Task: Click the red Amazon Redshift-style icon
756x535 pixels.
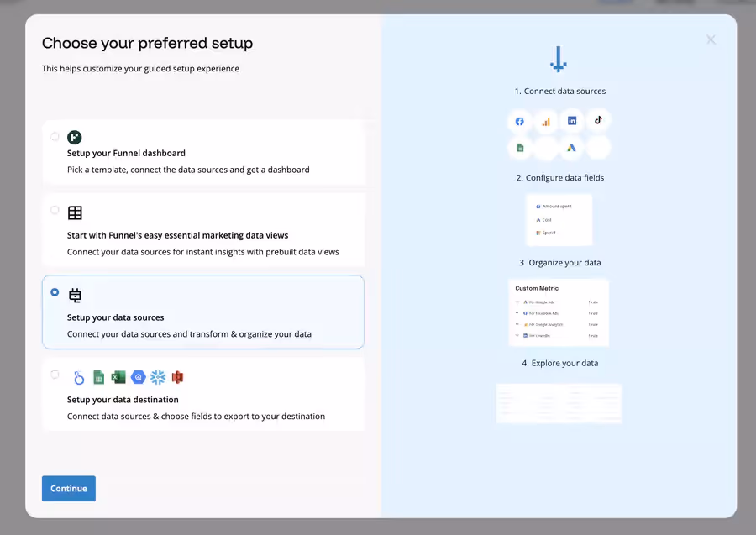Action: click(177, 377)
